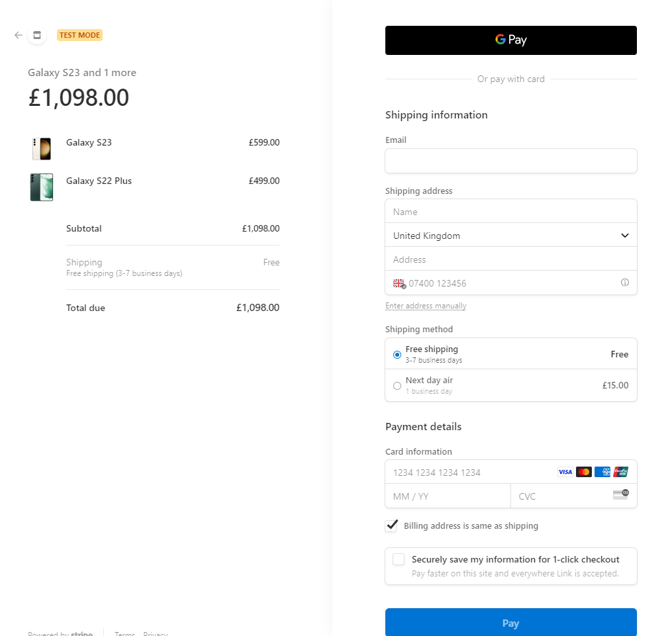The height and width of the screenshot is (636, 672).
Task: Click the CVC card hint icon
Action: click(x=620, y=494)
